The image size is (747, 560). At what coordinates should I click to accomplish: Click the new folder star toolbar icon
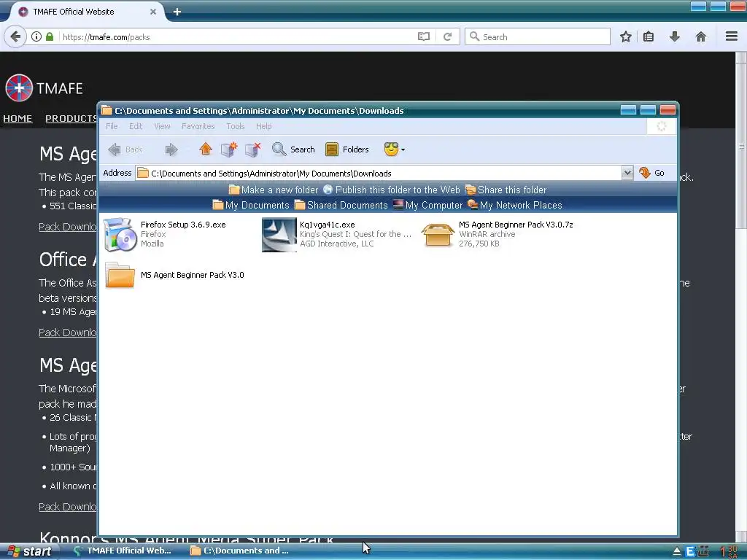pos(228,149)
